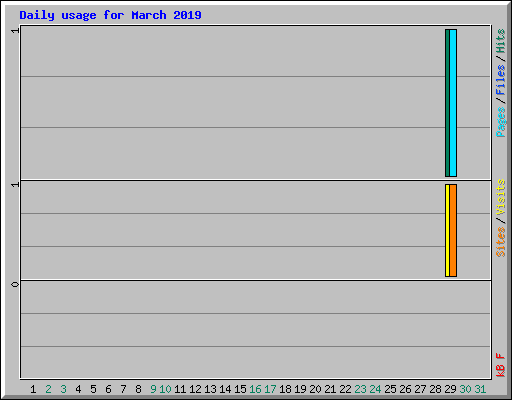The image size is (512, 400).
Task: Click the 'Daily usage for March 2019' title
Action: point(110,15)
